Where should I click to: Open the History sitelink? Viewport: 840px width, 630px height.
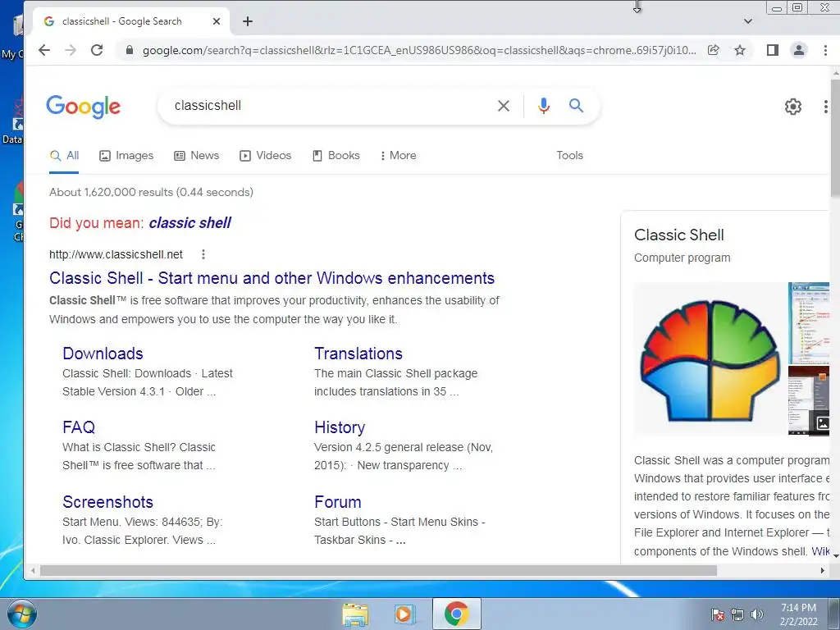(x=340, y=427)
